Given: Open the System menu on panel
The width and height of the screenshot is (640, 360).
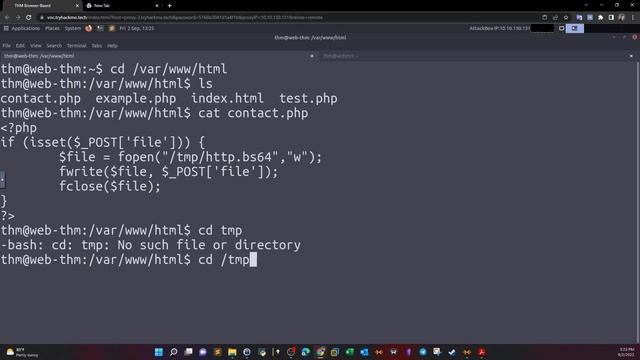Looking at the screenshot, I should click(x=73, y=29).
